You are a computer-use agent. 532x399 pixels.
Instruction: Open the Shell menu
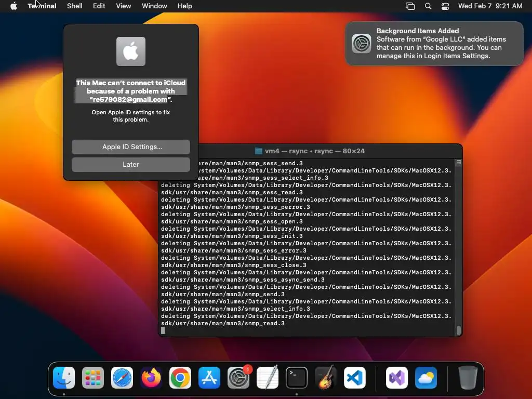pos(74,6)
